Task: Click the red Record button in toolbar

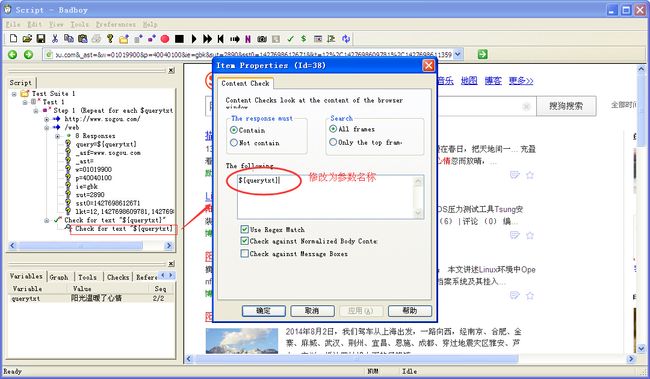Action: coord(165,39)
